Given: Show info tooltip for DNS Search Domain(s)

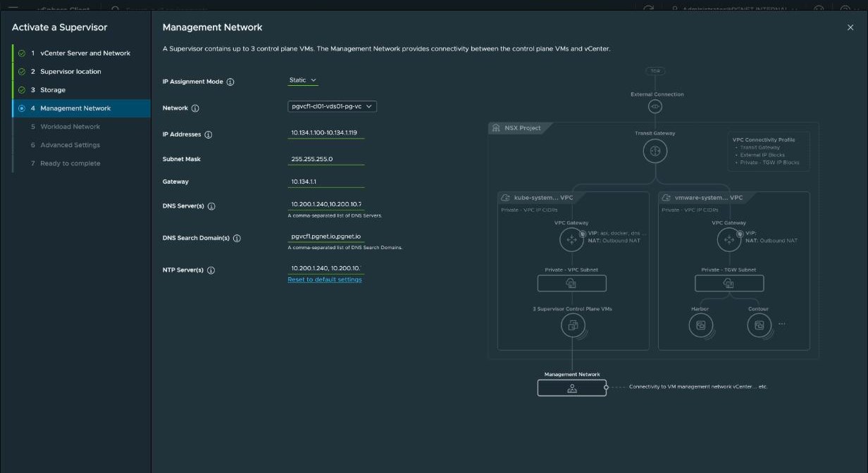Looking at the screenshot, I should pos(237,239).
